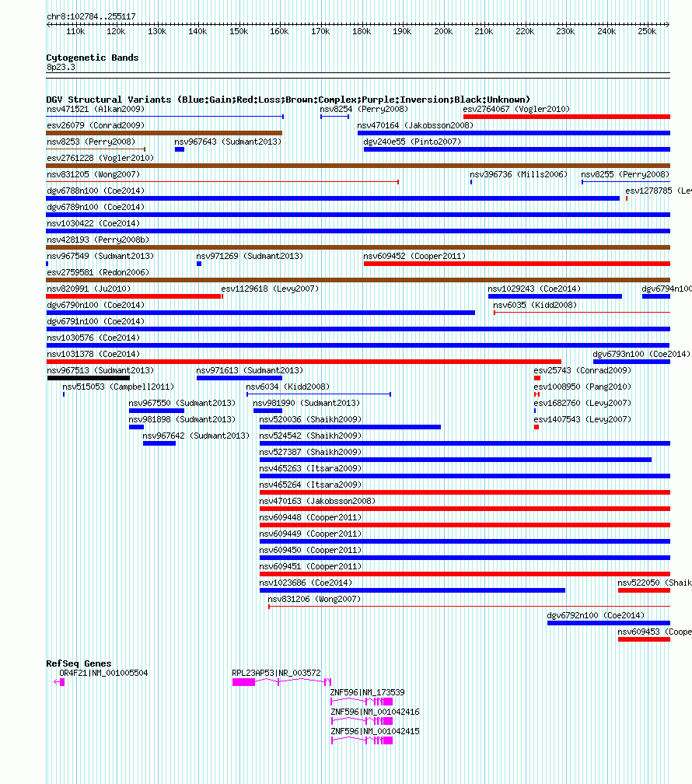Image resolution: width=692 pixels, height=784 pixels.
Task: Click the nsv609450 (Cooper2011) label
Action: (x=310, y=550)
